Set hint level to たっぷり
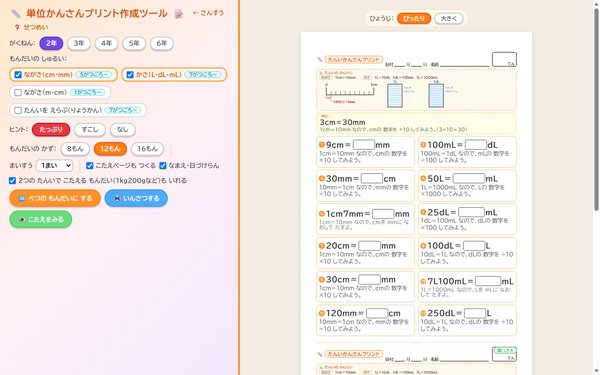600x375 pixels. [51, 130]
